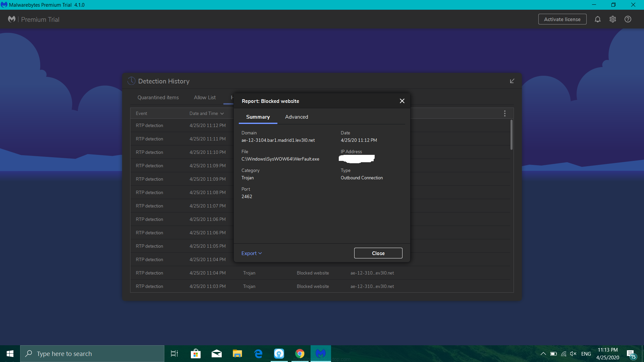Image resolution: width=644 pixels, height=362 pixels.
Task: Click the muted volume tray icon
Action: [573, 354]
